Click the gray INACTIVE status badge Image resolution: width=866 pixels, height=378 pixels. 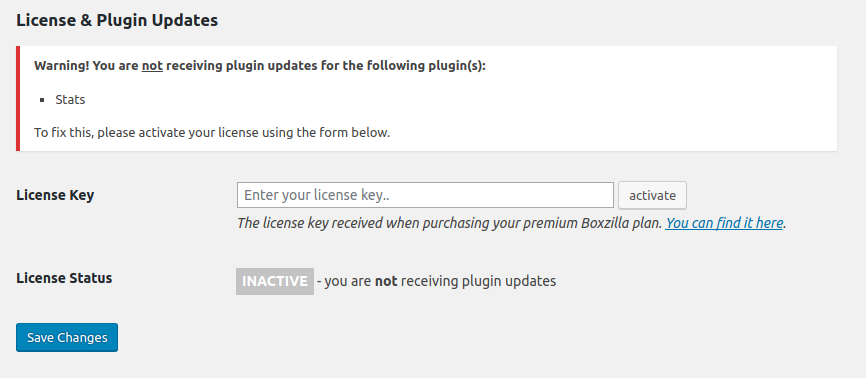[274, 281]
